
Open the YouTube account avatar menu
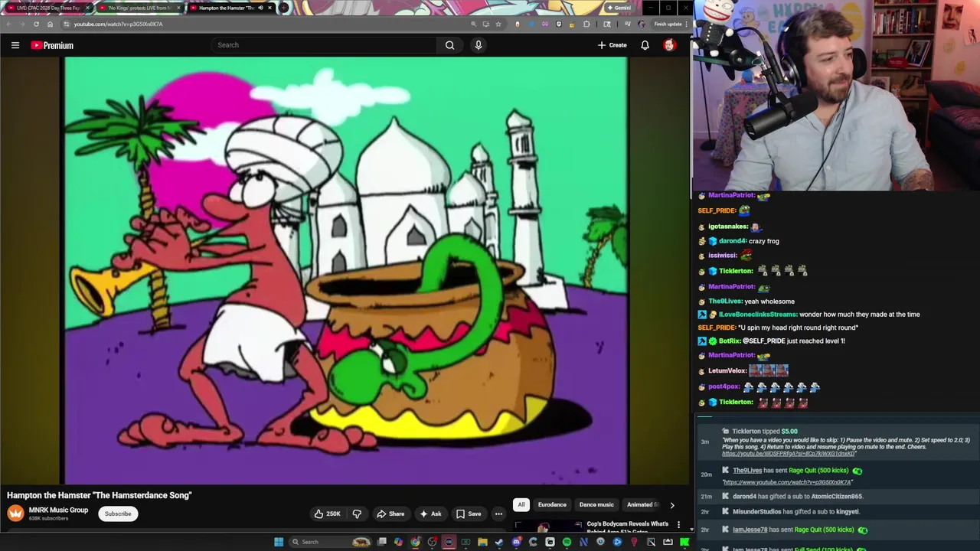click(x=669, y=45)
